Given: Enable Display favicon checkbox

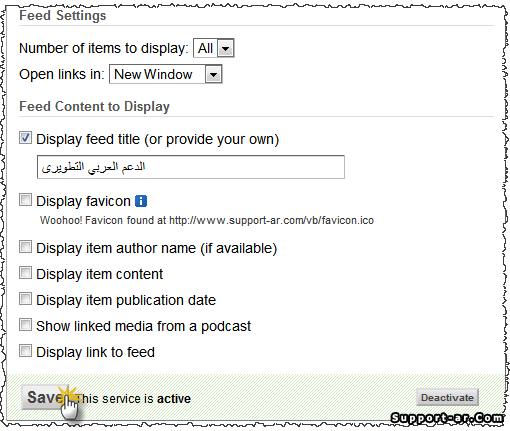Looking at the screenshot, I should click(x=25, y=200).
